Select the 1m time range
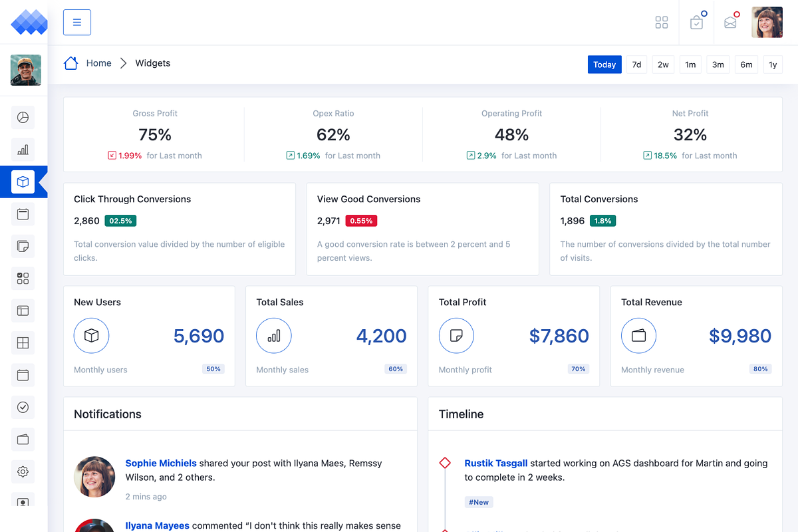The width and height of the screenshot is (798, 532). coord(690,65)
